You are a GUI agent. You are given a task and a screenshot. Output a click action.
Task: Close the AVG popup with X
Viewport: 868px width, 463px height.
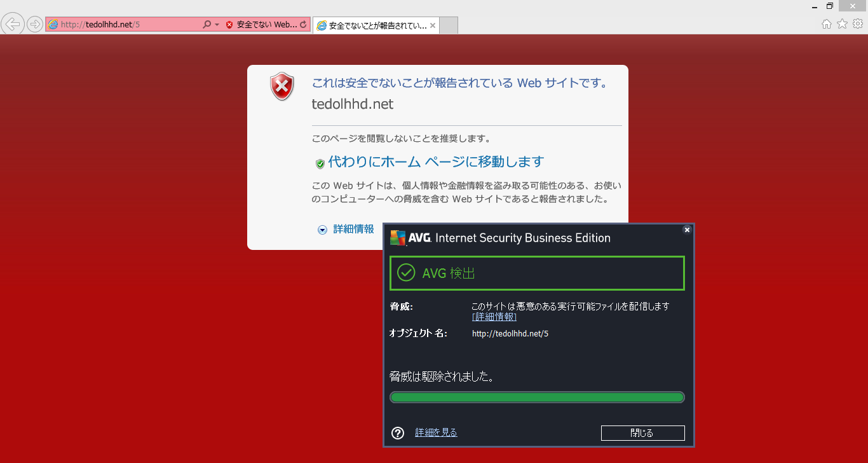pyautogui.click(x=687, y=230)
